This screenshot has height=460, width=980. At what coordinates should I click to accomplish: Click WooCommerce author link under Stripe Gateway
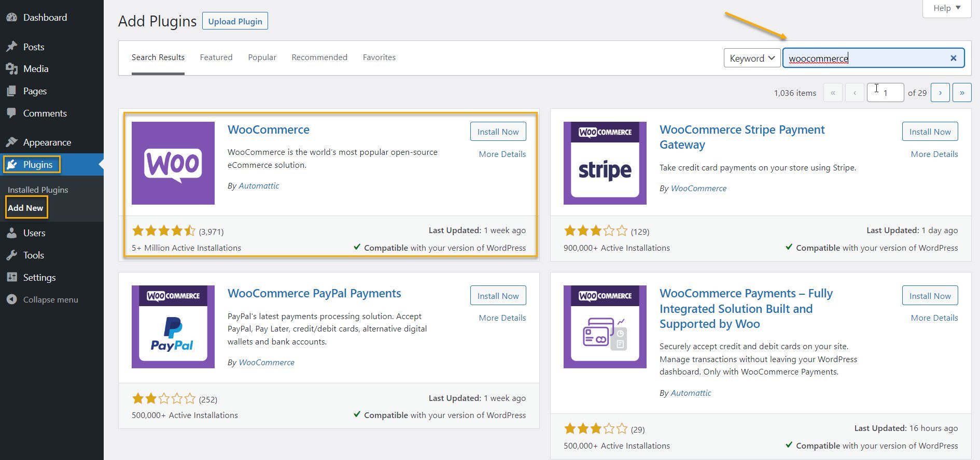[x=698, y=188]
